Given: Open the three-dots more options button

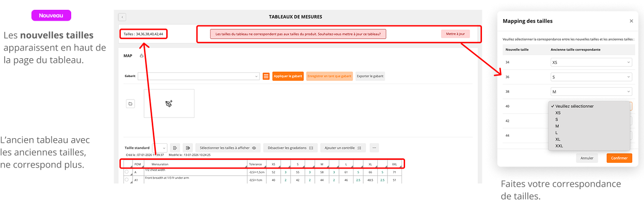Looking at the screenshot, I should pyautogui.click(x=374, y=147).
